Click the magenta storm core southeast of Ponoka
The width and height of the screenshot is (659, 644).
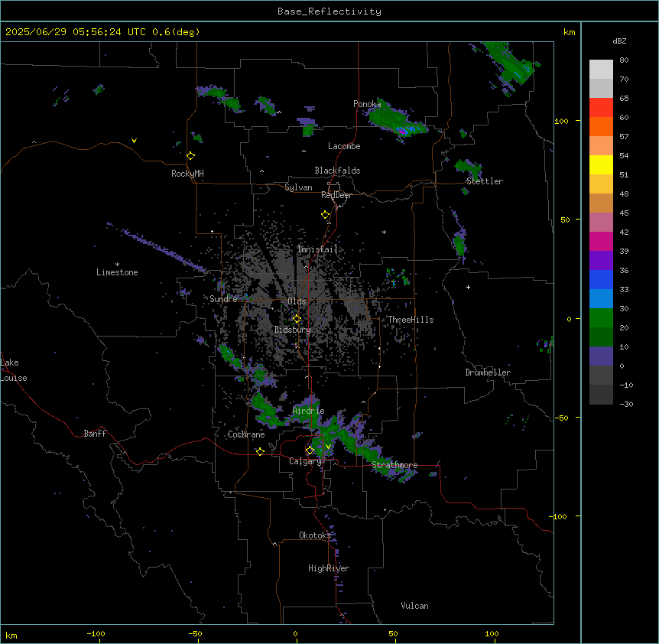tap(403, 132)
